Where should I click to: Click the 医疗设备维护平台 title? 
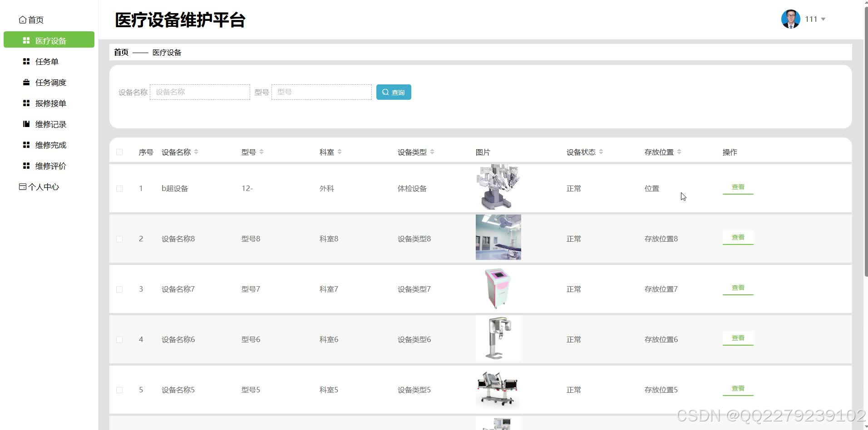click(x=180, y=20)
